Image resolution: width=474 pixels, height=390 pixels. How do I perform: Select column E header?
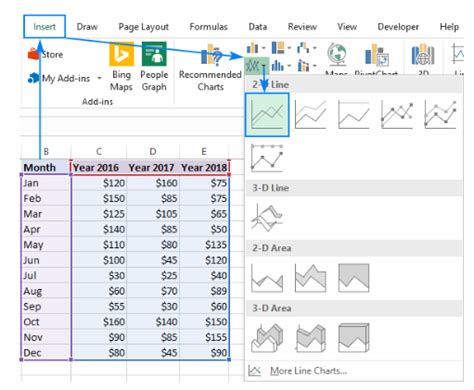(204, 151)
